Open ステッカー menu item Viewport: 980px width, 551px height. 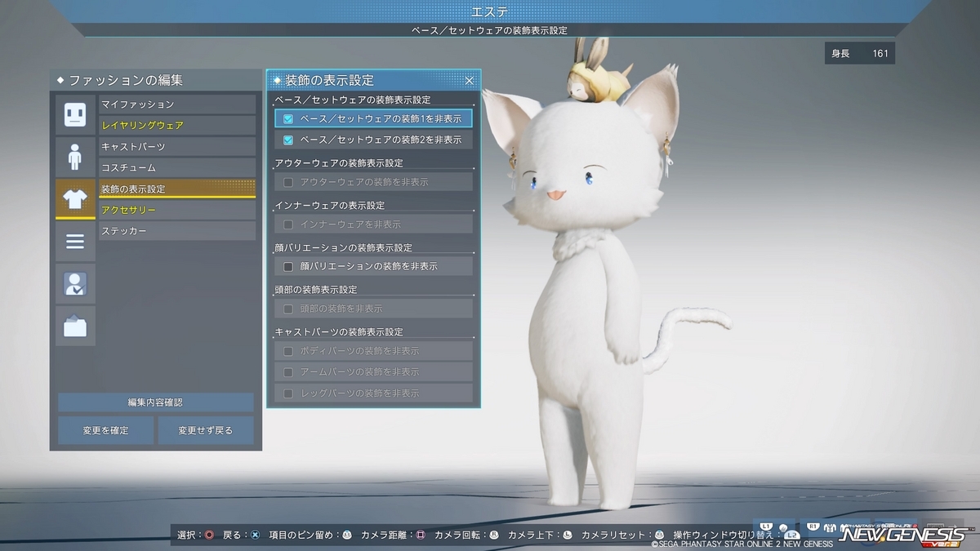pyautogui.click(x=177, y=232)
